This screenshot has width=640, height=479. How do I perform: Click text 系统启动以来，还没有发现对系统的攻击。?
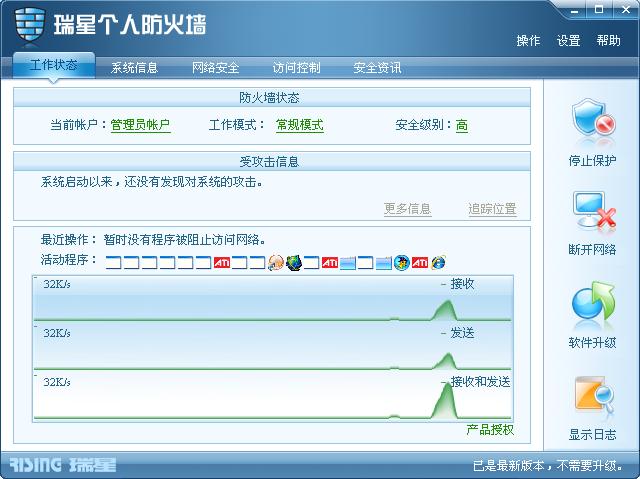coord(152,182)
